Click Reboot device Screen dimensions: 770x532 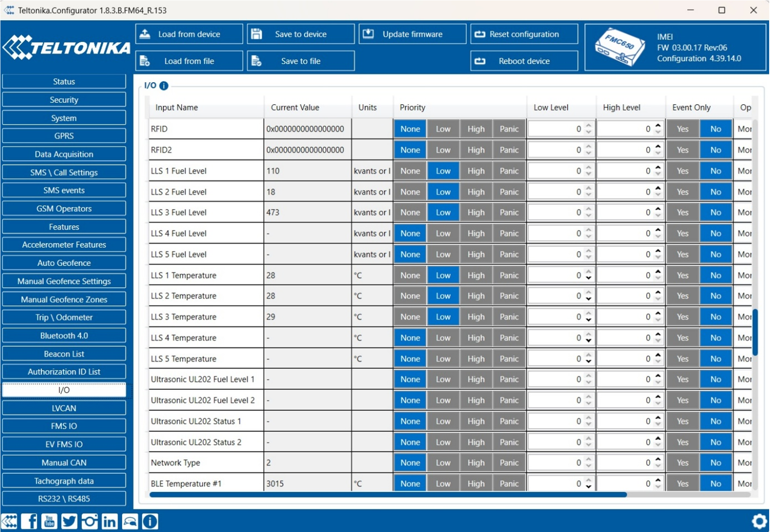(524, 61)
